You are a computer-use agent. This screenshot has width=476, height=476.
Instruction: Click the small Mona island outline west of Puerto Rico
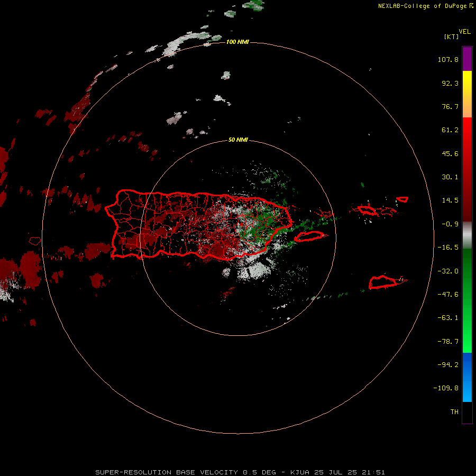point(35,241)
